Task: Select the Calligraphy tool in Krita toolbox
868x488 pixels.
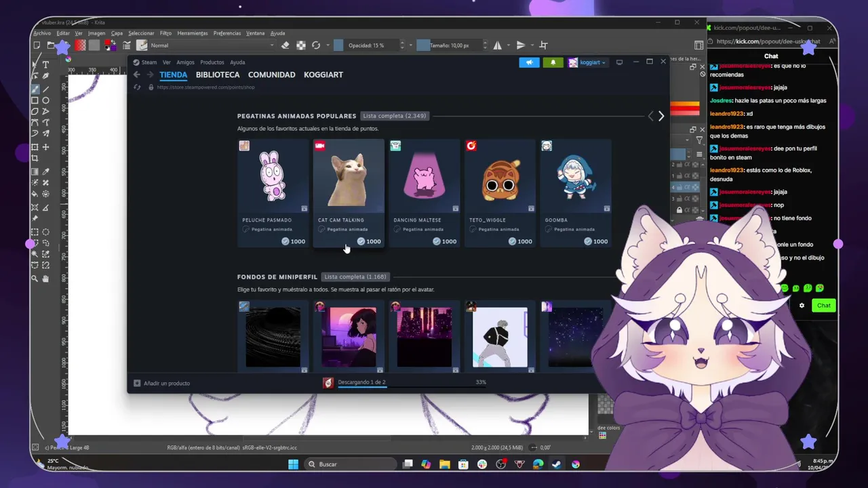Action: click(x=45, y=77)
